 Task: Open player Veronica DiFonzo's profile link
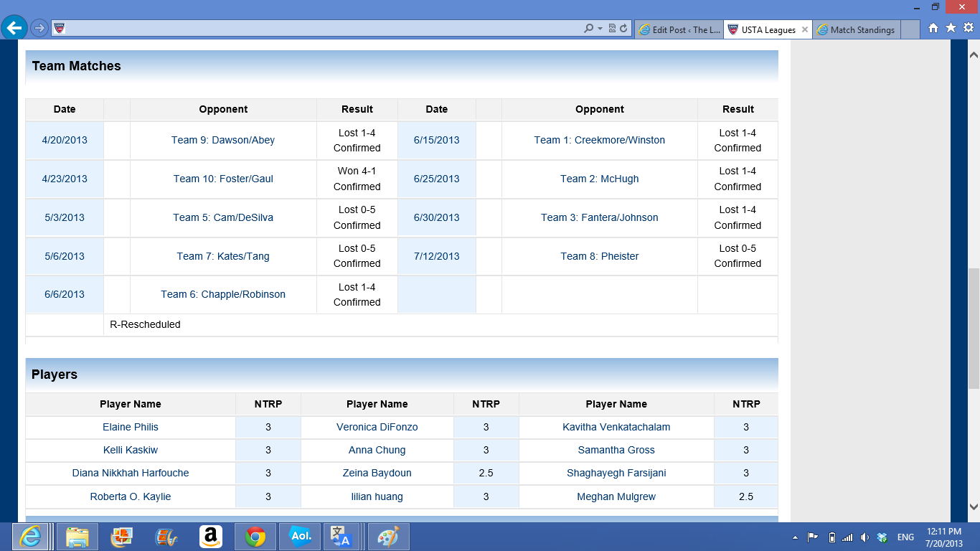coord(377,427)
